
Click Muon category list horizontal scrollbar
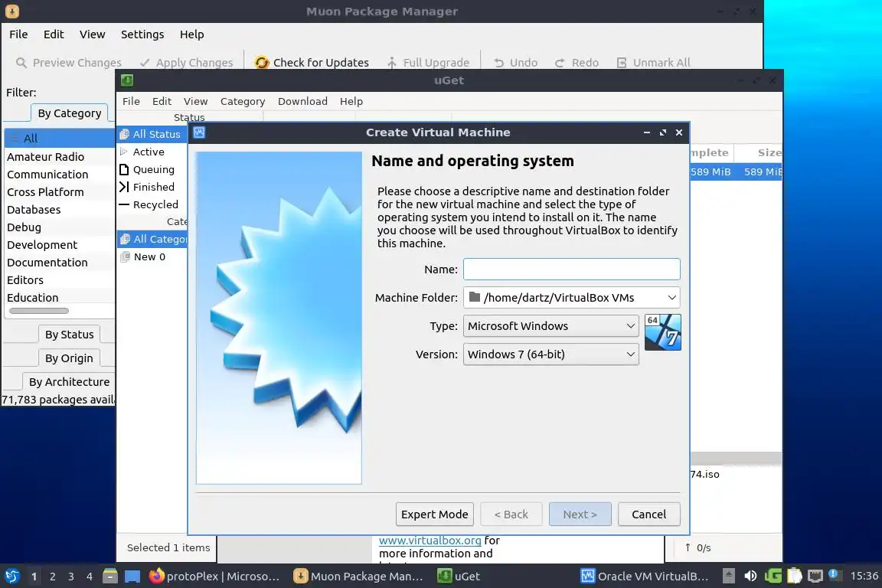pos(39,311)
